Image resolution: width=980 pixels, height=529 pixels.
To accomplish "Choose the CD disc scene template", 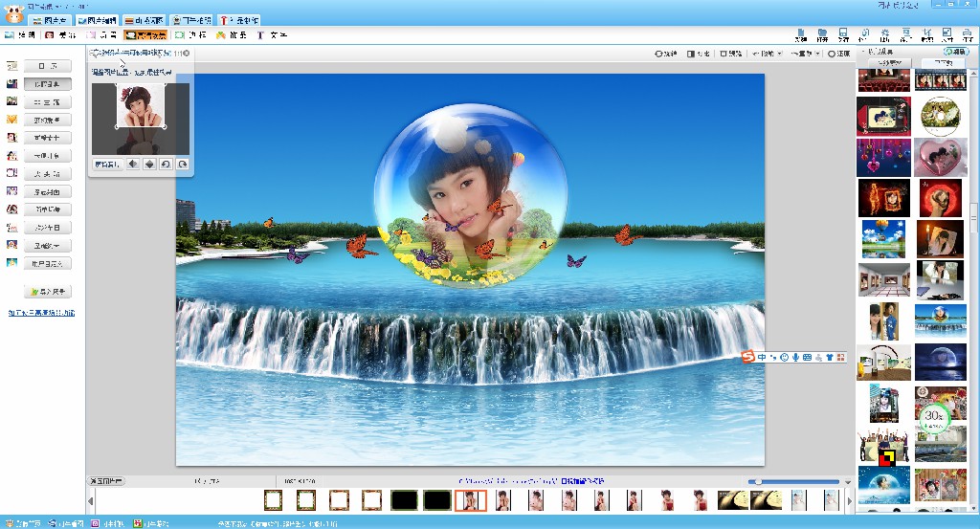I will [941, 116].
